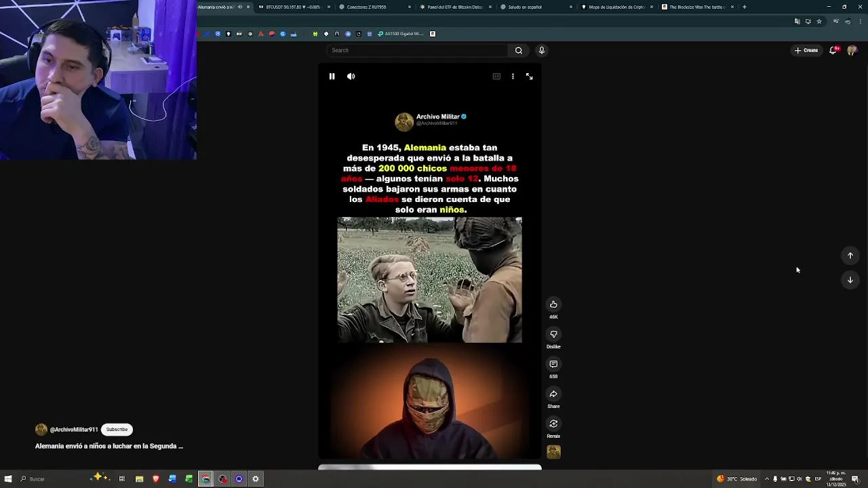Switch to Chrome on the taskbar
The image size is (868, 488).
[205, 479]
